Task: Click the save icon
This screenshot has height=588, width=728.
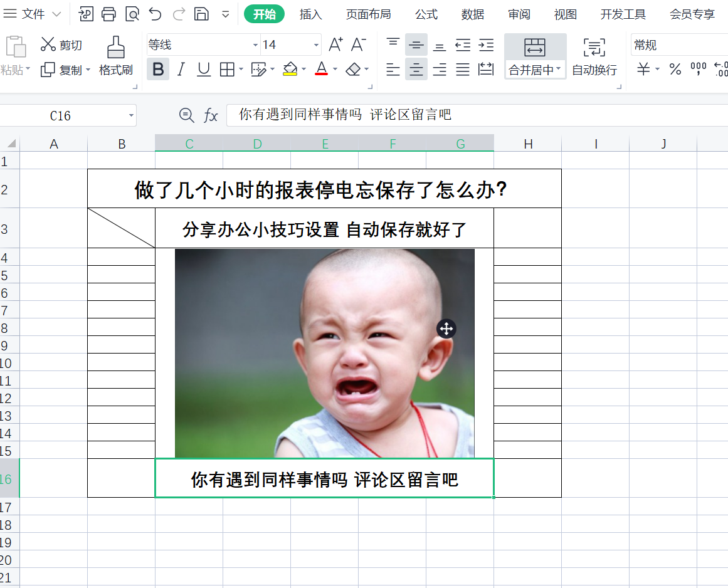Action: [201, 14]
